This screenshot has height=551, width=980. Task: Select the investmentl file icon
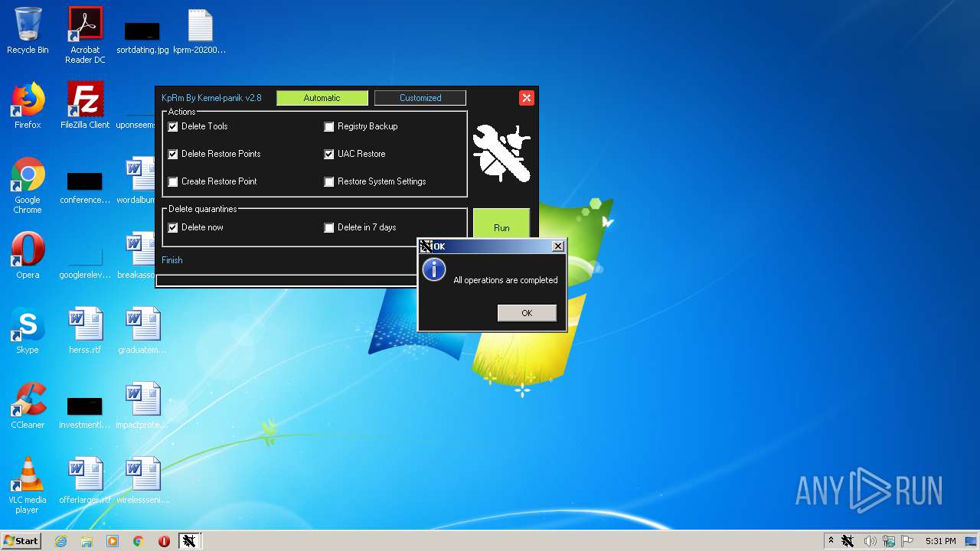pyautogui.click(x=85, y=412)
